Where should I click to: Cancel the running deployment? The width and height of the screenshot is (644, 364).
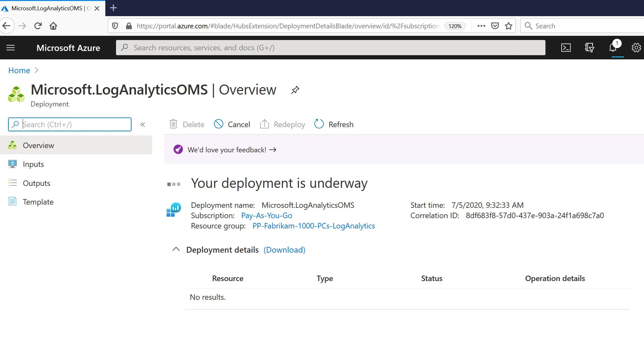[x=232, y=124]
